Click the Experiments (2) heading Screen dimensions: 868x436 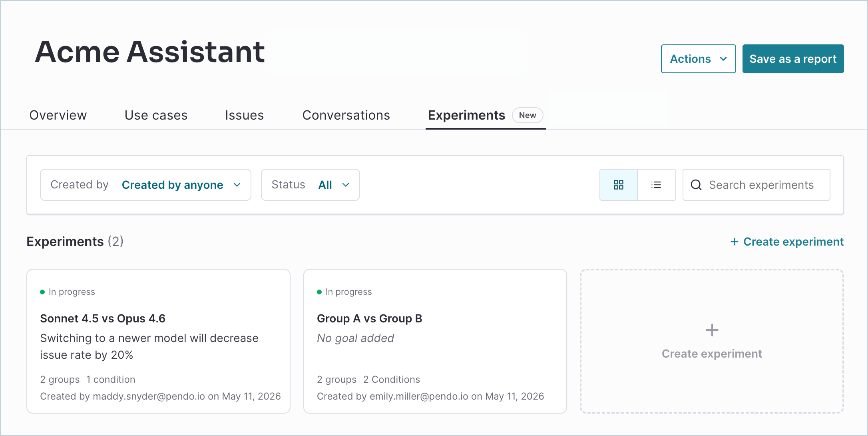75,242
